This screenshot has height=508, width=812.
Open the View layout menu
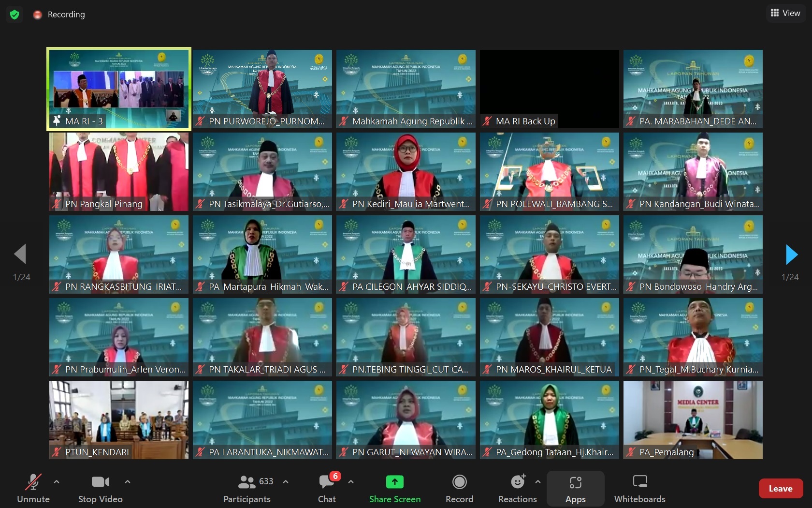[785, 13]
